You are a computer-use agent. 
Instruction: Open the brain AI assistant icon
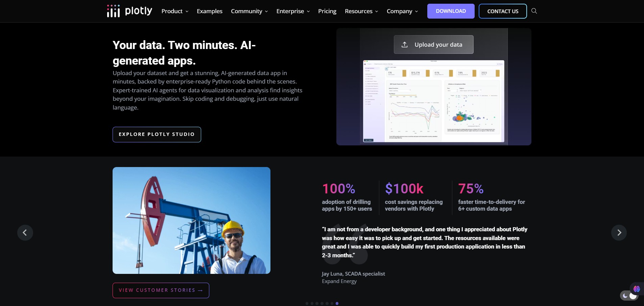click(x=637, y=289)
